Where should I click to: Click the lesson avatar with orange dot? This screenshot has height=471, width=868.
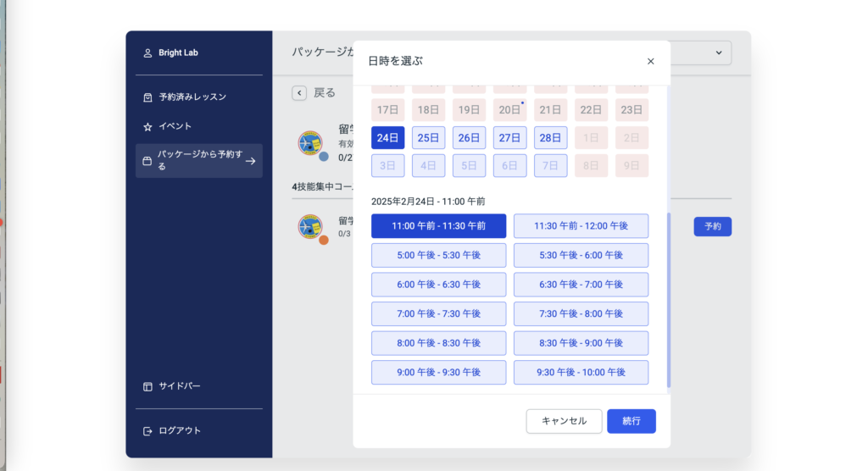(311, 227)
